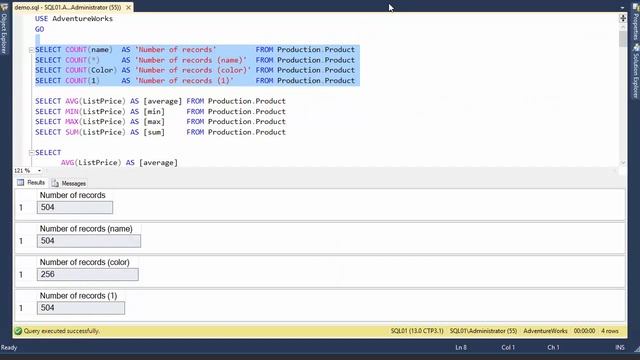Click SQL01\Administrator (55) login status entry
The image size is (640, 360).
pos(483,331)
